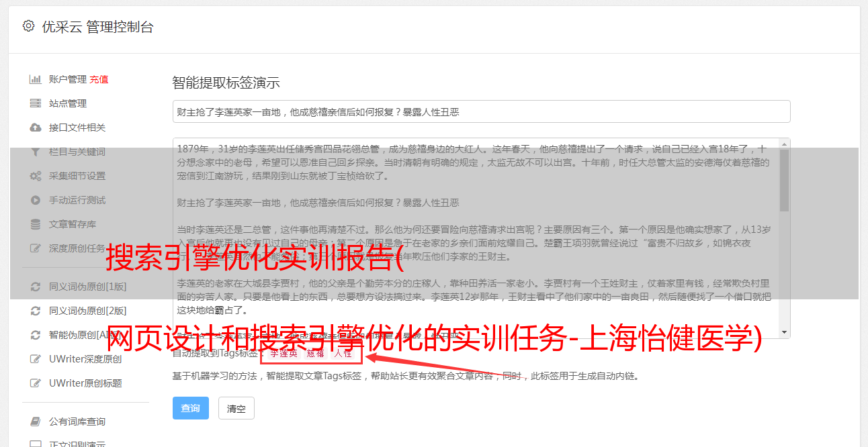Select the 同义词伪原创[2版] refresh icon
The height and width of the screenshot is (447, 868).
[x=36, y=311]
